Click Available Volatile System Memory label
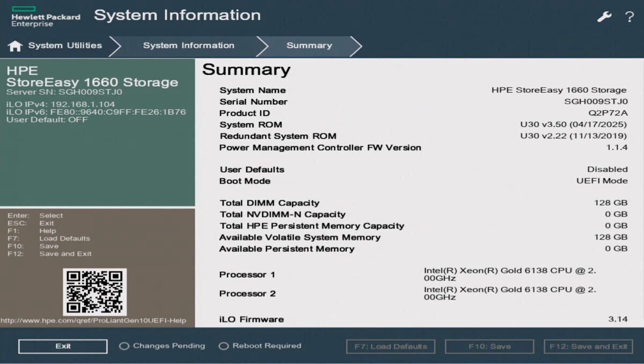644x364 pixels. click(300, 237)
